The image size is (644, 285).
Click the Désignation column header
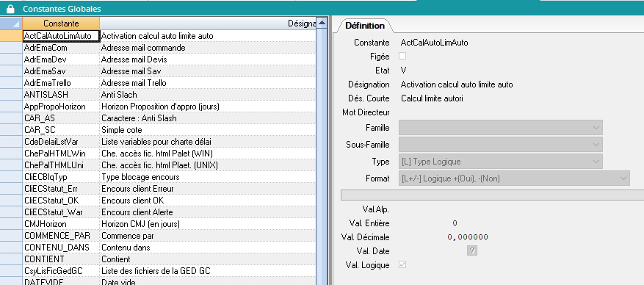tap(208, 24)
